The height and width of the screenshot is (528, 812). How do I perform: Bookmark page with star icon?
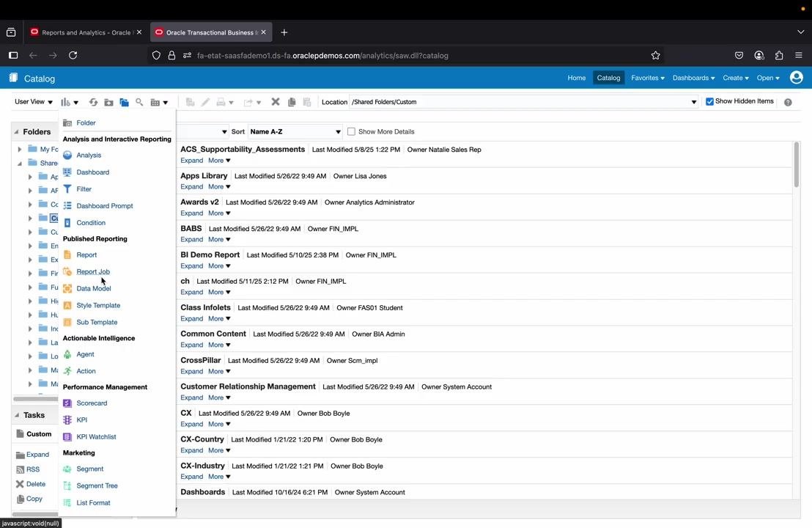coord(656,56)
